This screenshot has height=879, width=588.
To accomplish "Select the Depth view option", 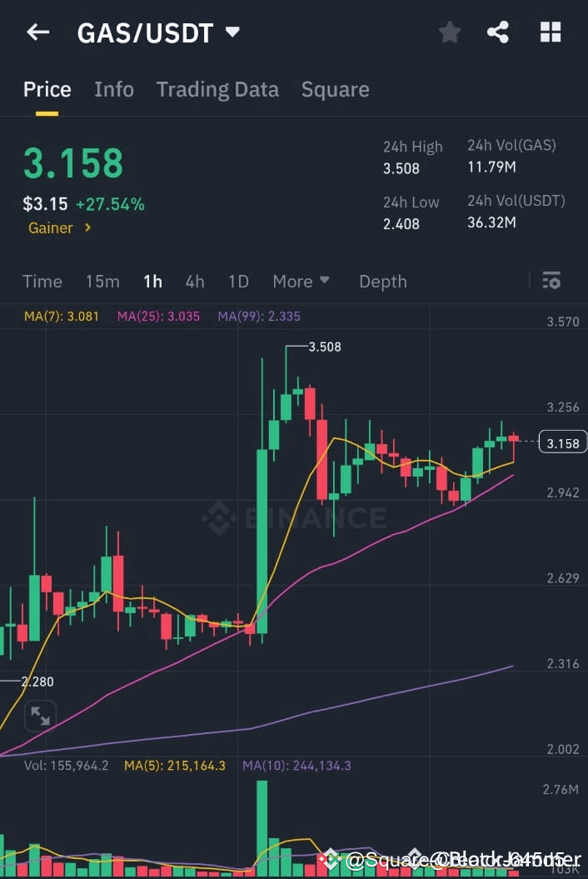I will click(382, 282).
